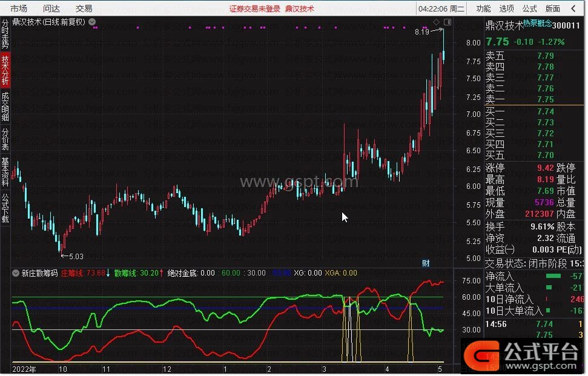Image resolution: width=588 pixels, height=376 pixels.
Task: Click the 换手 value 9.61%
Action: (x=542, y=227)
